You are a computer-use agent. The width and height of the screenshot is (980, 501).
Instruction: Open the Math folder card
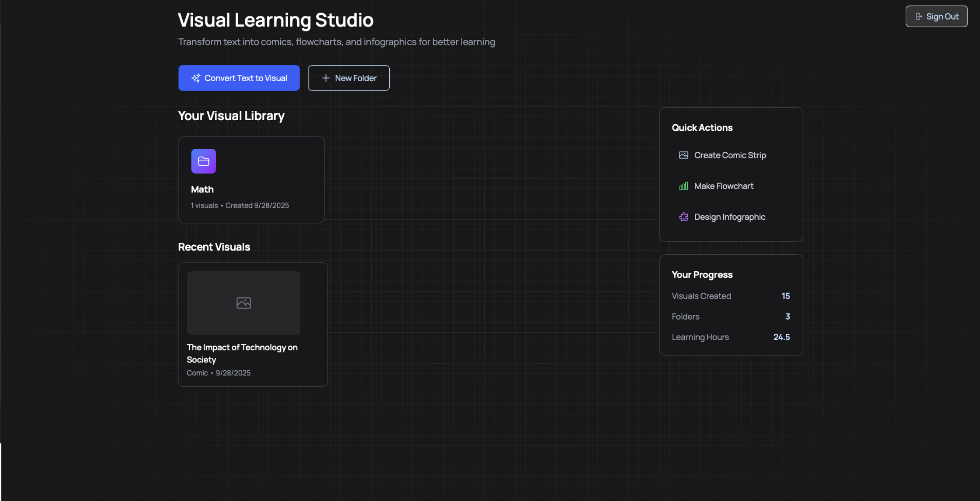(x=251, y=180)
